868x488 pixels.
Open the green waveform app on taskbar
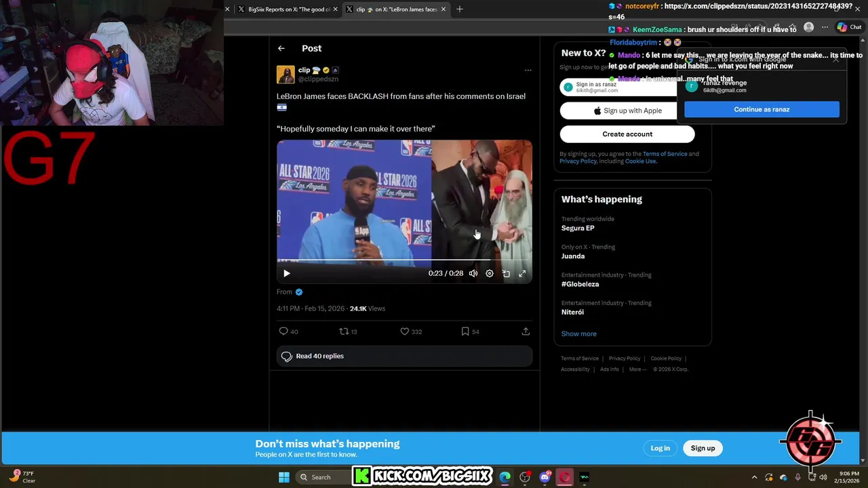(x=585, y=477)
